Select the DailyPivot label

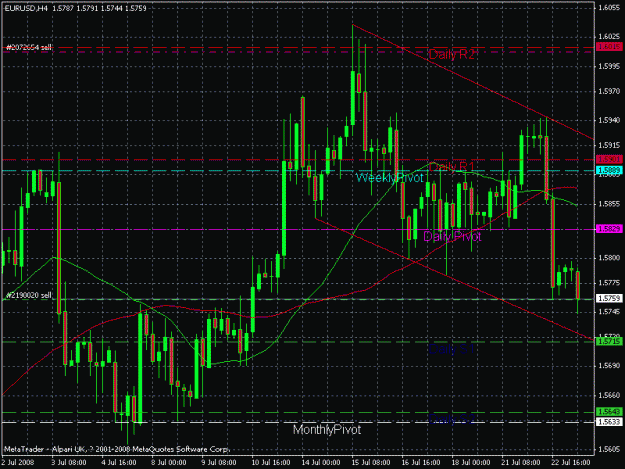[452, 236]
